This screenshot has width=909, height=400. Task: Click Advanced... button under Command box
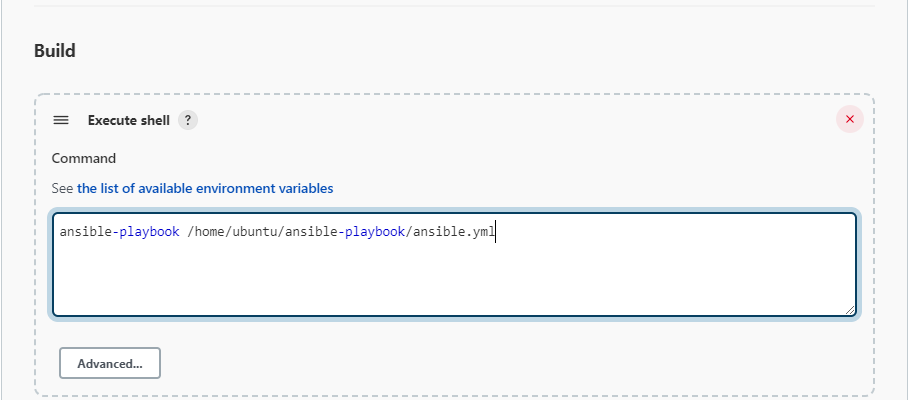[110, 363]
